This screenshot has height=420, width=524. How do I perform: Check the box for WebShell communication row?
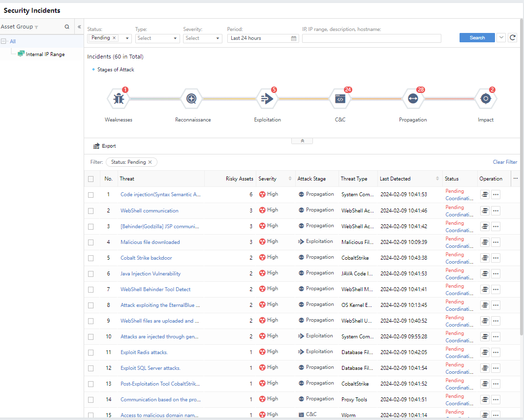91,211
